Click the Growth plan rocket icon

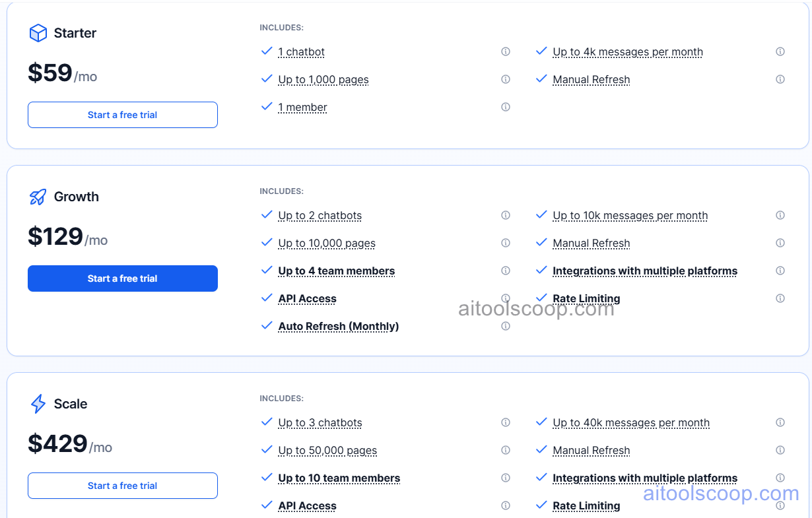point(38,197)
